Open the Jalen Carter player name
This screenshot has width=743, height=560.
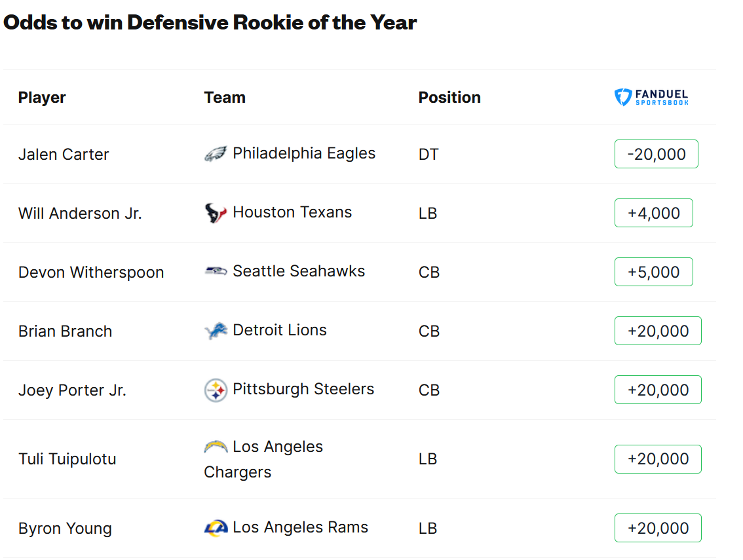pos(64,155)
